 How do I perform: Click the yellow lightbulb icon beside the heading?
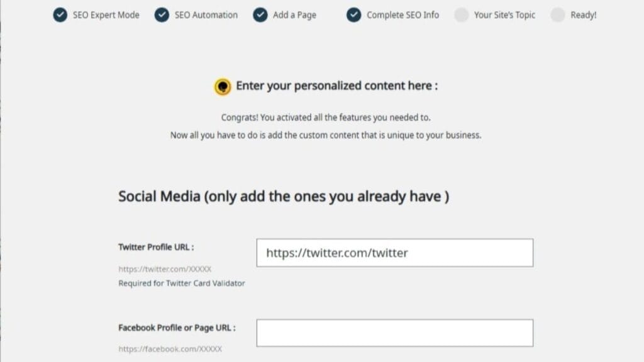(223, 85)
